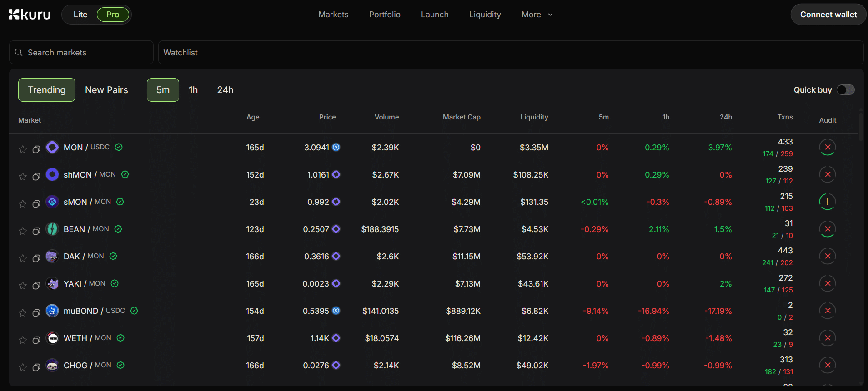Open the Markets page
Viewport: 868px width, 391px height.
[333, 15]
